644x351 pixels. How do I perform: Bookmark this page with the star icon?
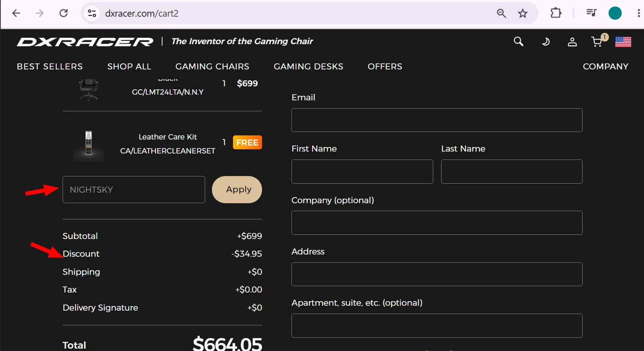(x=522, y=13)
